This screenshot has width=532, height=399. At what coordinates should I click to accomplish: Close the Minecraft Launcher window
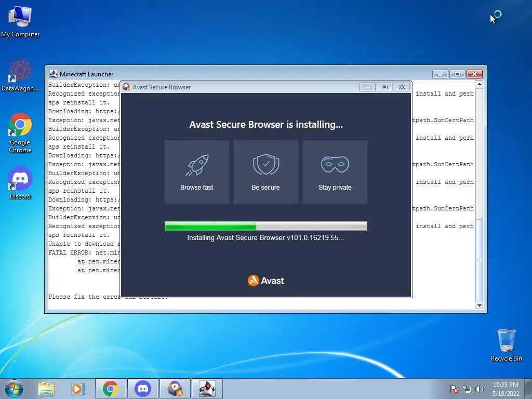click(x=475, y=74)
